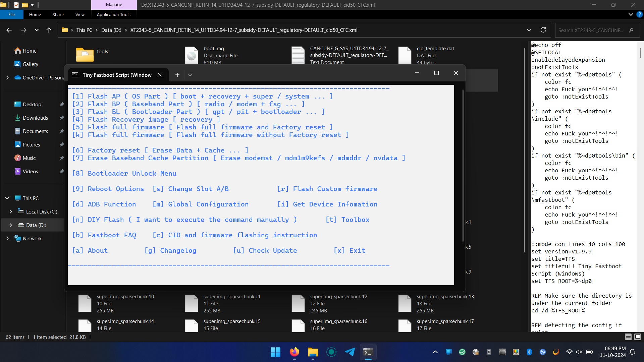This screenshot has width=644, height=362.
Task: Launch Firefox from the taskbar
Action: tap(294, 352)
